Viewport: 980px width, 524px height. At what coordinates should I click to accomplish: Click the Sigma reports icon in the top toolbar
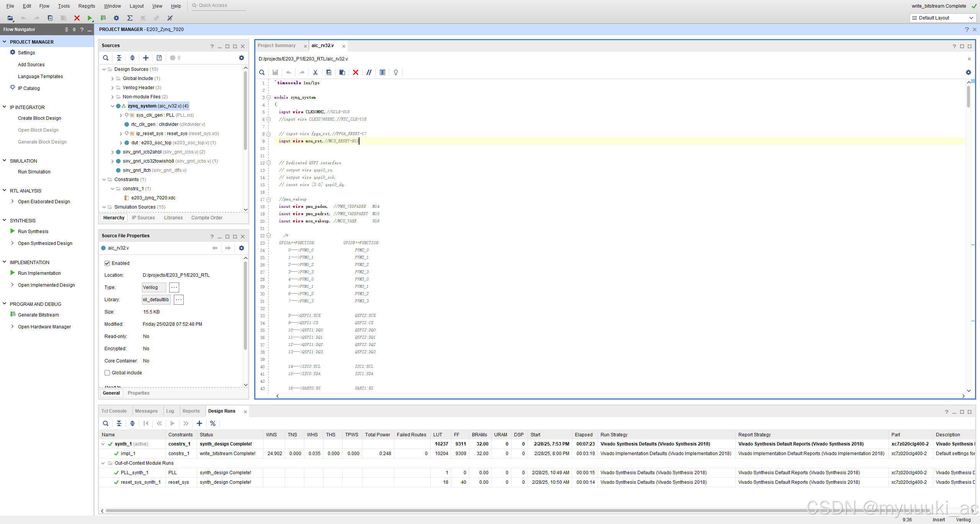pos(130,18)
